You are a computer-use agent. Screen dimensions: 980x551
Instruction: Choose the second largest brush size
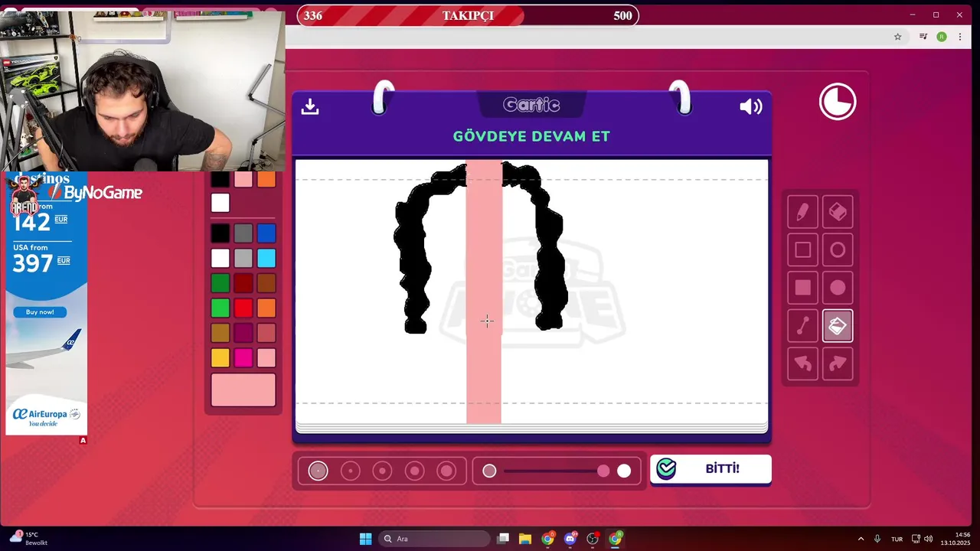coord(414,471)
